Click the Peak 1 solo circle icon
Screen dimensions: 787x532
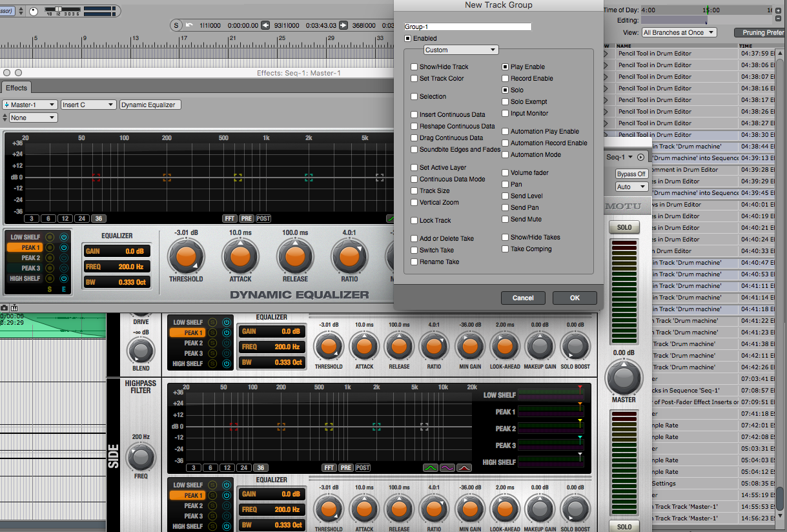pyautogui.click(x=50, y=247)
